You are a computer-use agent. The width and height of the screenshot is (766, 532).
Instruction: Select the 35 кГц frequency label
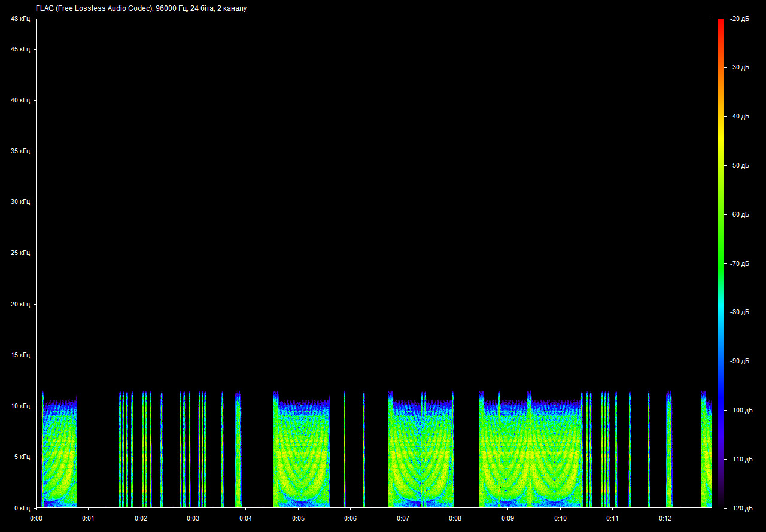[x=20, y=151]
